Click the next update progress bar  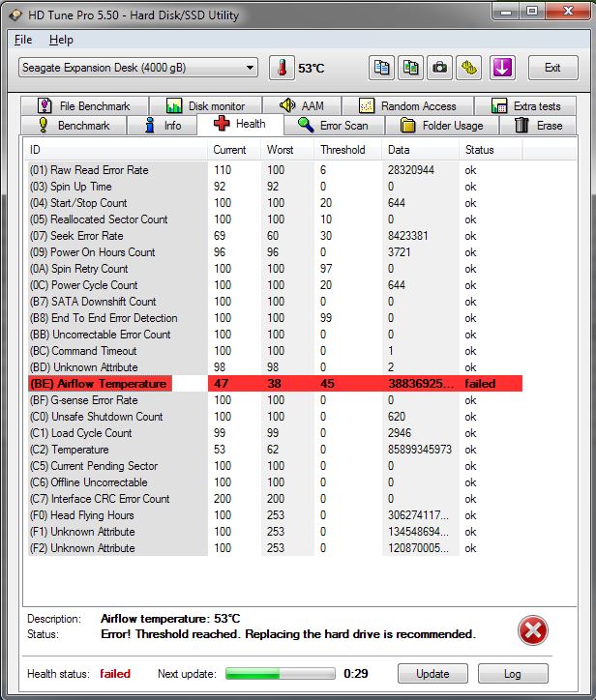coord(281,673)
